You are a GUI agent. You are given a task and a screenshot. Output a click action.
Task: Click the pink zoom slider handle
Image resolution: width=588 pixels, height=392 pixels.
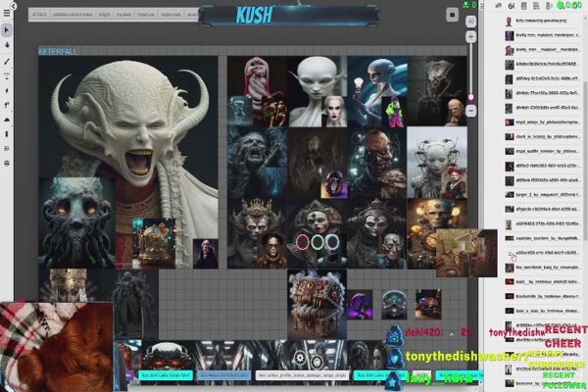(471, 98)
